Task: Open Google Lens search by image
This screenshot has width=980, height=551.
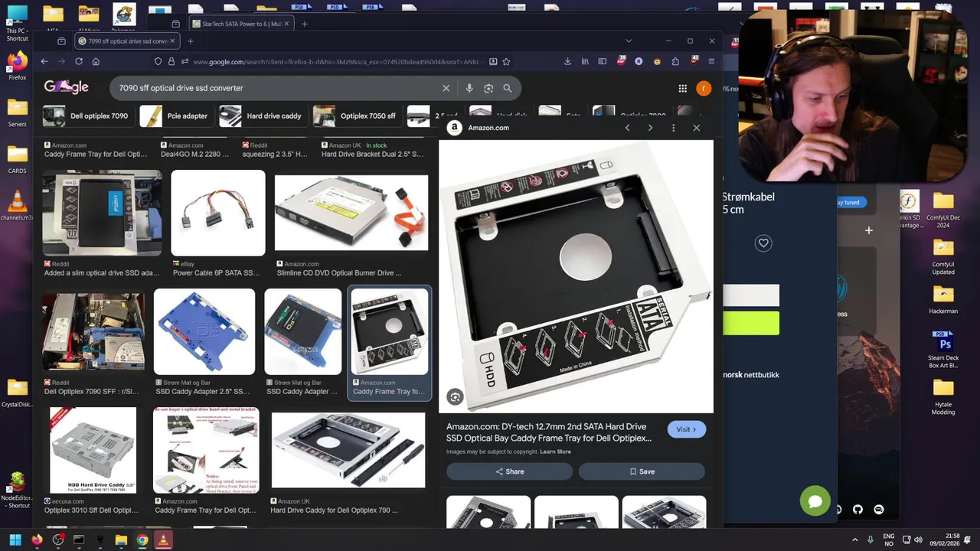Action: pos(488,88)
